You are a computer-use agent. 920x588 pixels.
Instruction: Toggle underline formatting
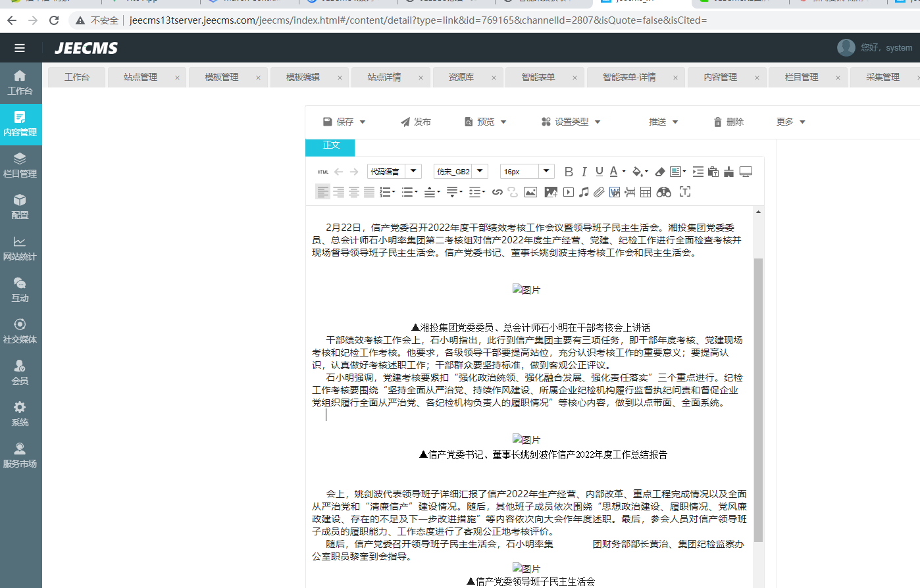[599, 172]
